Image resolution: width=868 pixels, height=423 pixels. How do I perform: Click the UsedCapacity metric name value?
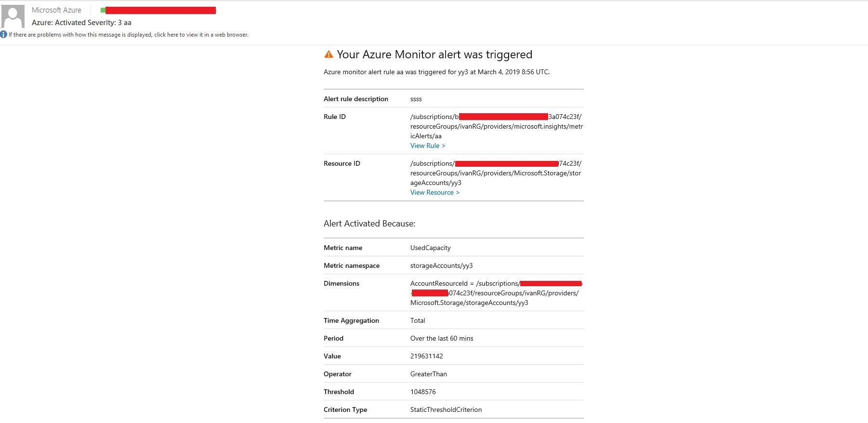[430, 248]
